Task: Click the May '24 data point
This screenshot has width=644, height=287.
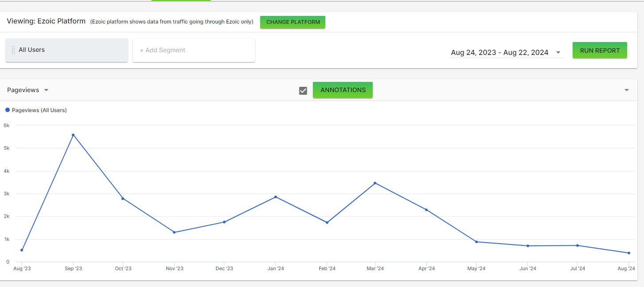Action: tap(476, 242)
